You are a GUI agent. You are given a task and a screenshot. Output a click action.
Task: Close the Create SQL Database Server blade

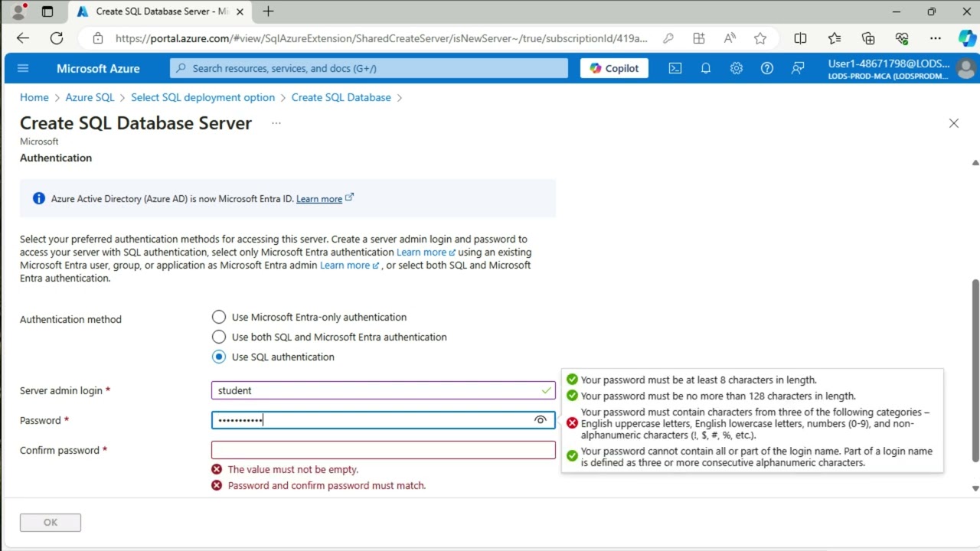click(x=954, y=123)
